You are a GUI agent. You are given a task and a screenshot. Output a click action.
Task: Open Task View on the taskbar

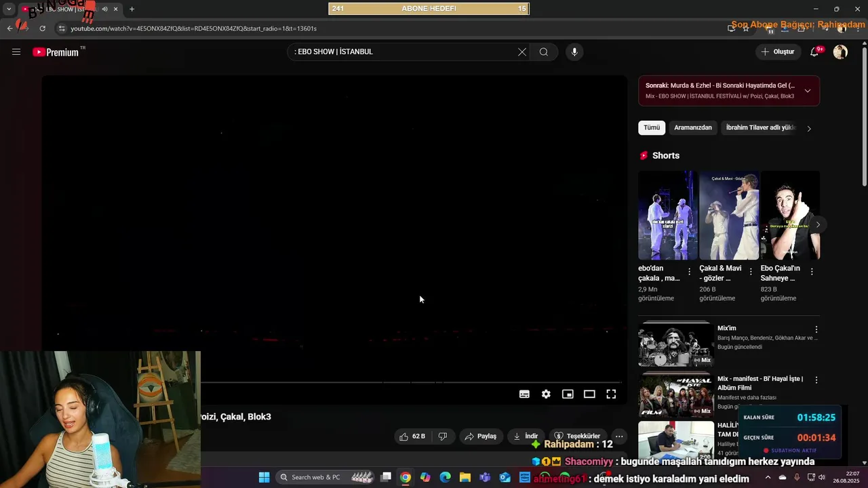[x=386, y=477]
